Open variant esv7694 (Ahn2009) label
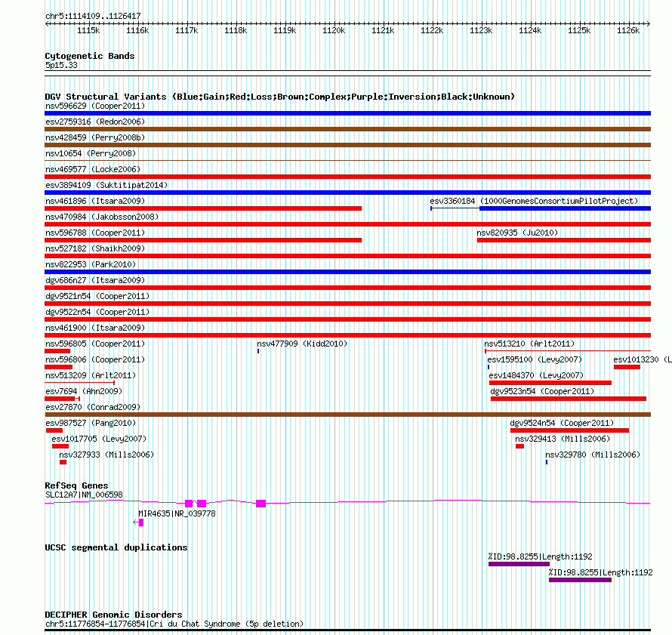Viewport: 672px width, 635px height. [x=84, y=391]
